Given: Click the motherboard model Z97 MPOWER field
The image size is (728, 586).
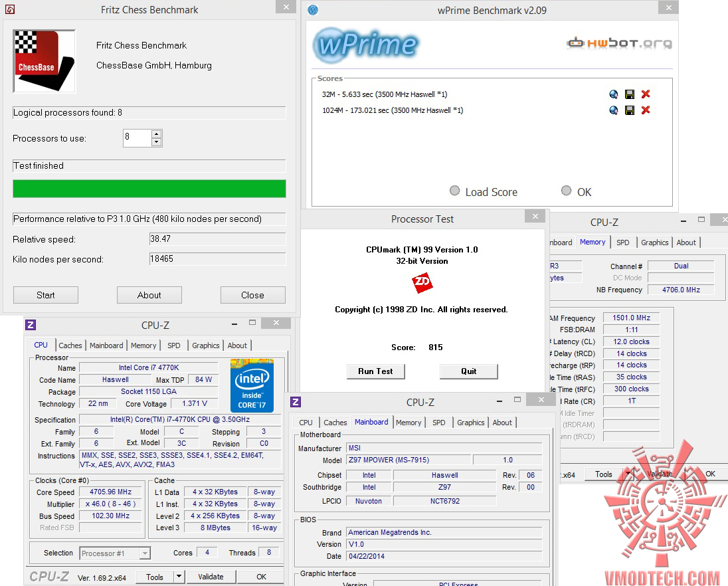Looking at the screenshot, I should pyautogui.click(x=409, y=460).
